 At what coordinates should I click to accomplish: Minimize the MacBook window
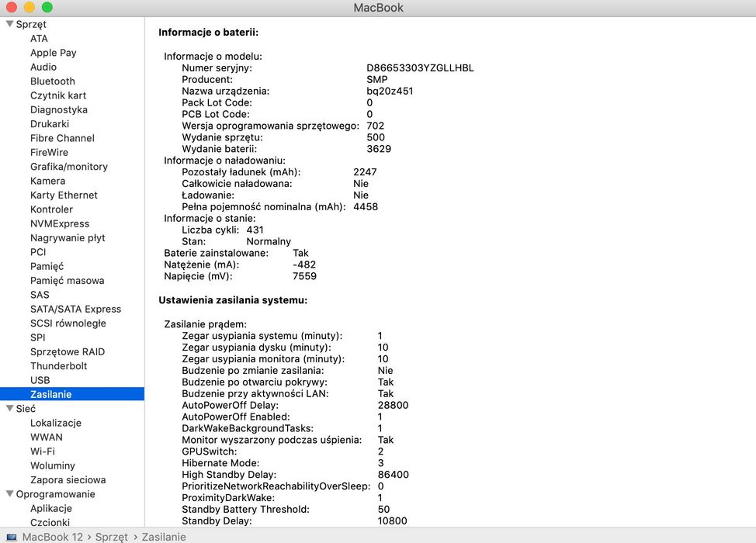coord(29,7)
